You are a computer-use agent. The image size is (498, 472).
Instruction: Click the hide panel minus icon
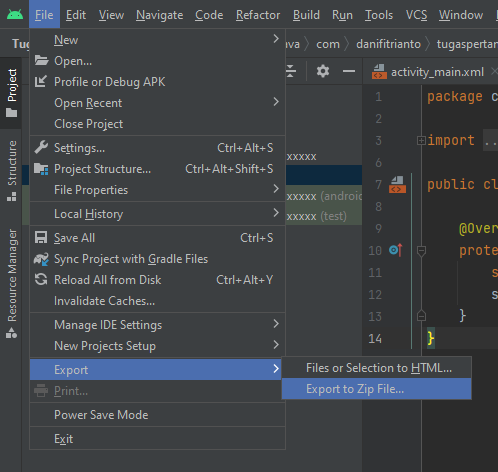[x=349, y=71]
